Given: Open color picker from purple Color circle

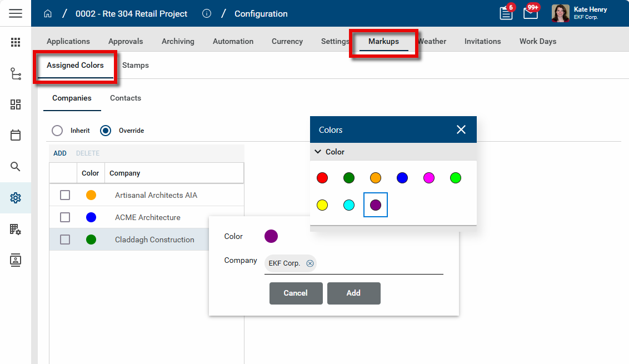Looking at the screenshot, I should pos(271,236).
